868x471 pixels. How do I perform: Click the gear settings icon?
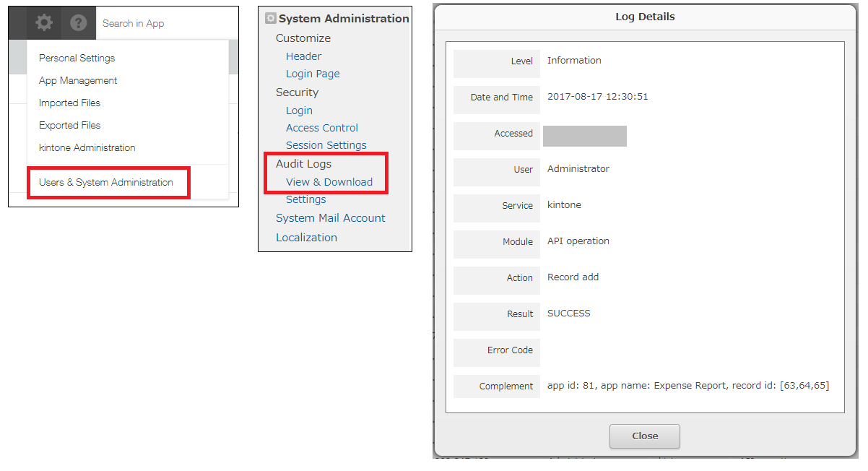(x=44, y=23)
